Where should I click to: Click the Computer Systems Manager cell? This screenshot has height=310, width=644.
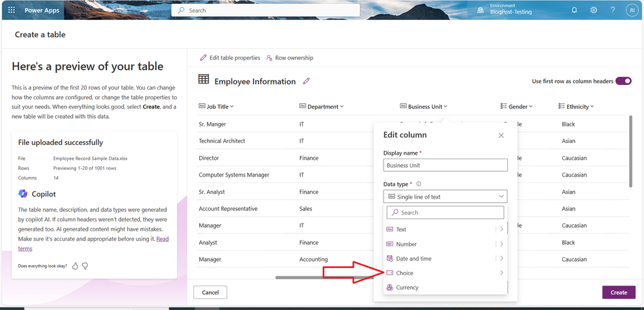click(x=234, y=175)
